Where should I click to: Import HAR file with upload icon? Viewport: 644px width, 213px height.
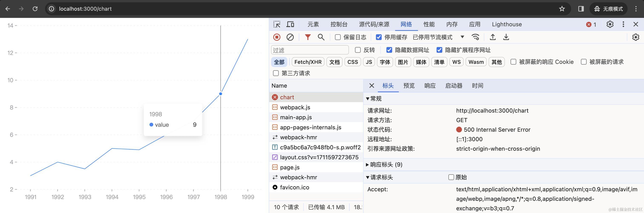493,37
